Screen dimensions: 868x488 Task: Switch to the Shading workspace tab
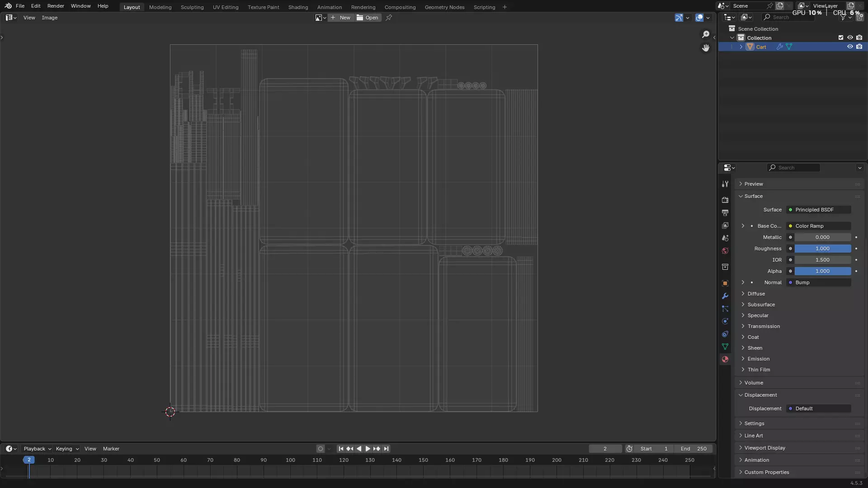click(298, 7)
